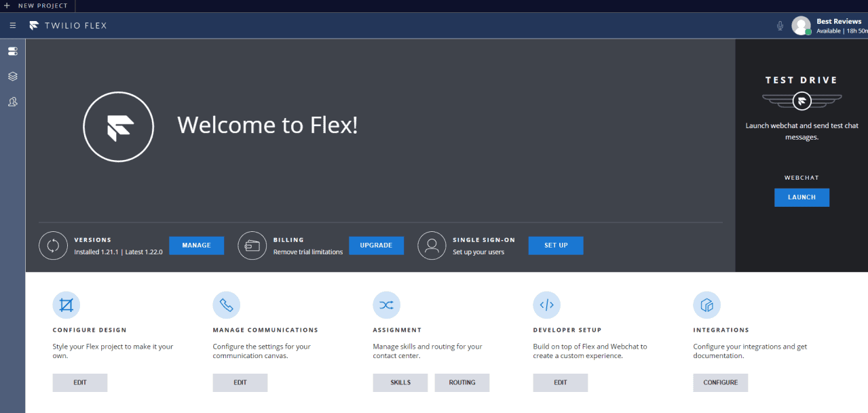Image resolution: width=868 pixels, height=413 pixels.
Task: Open the Integrations cube icon
Action: pyautogui.click(x=706, y=304)
